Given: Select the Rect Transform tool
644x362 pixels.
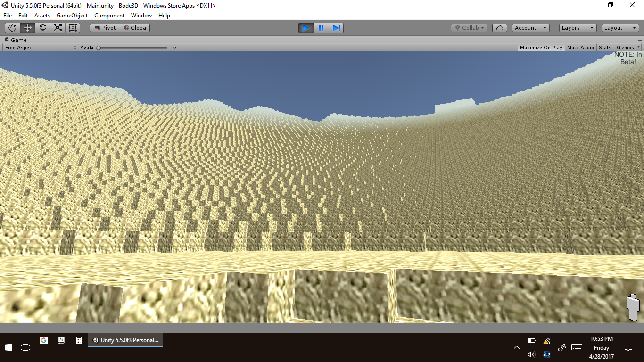Looking at the screenshot, I should (x=73, y=28).
